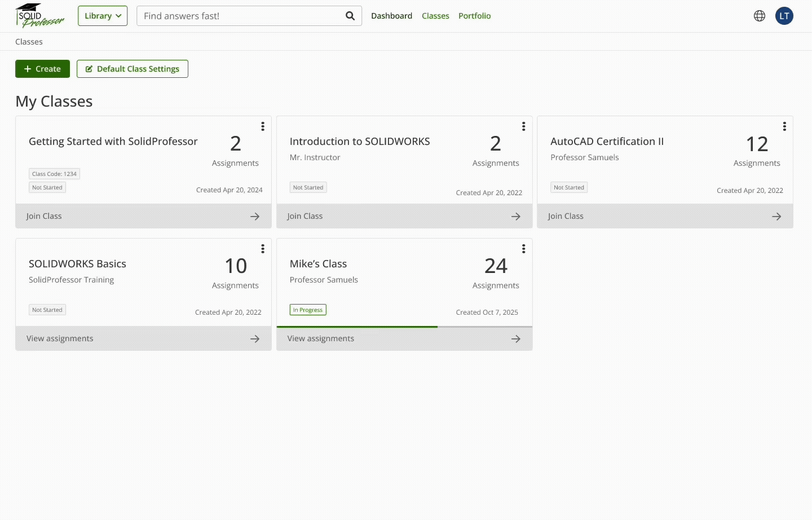Open options menu for SOLIDWORKS Basics
Image resolution: width=812 pixels, height=520 pixels.
(x=263, y=249)
